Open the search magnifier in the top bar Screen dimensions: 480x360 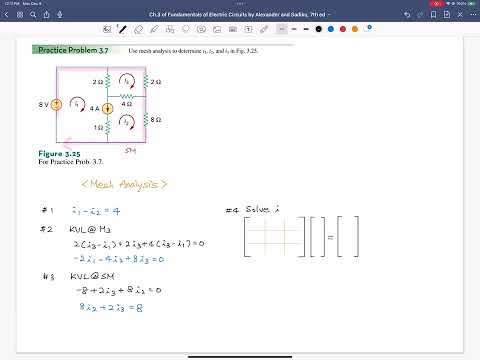[33, 15]
